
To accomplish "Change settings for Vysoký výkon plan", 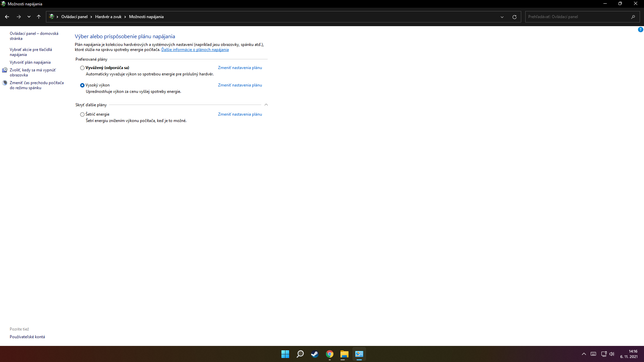I will coord(240,85).
